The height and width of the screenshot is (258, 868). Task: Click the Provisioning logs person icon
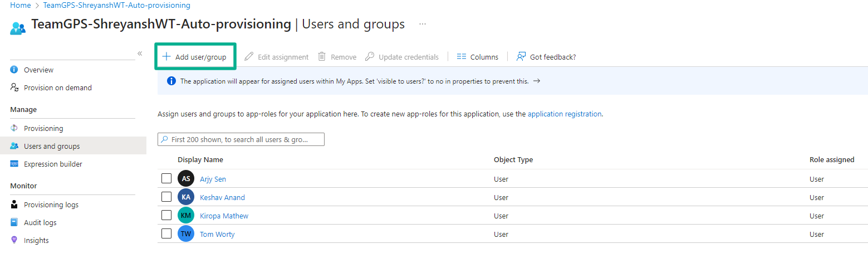click(x=14, y=205)
